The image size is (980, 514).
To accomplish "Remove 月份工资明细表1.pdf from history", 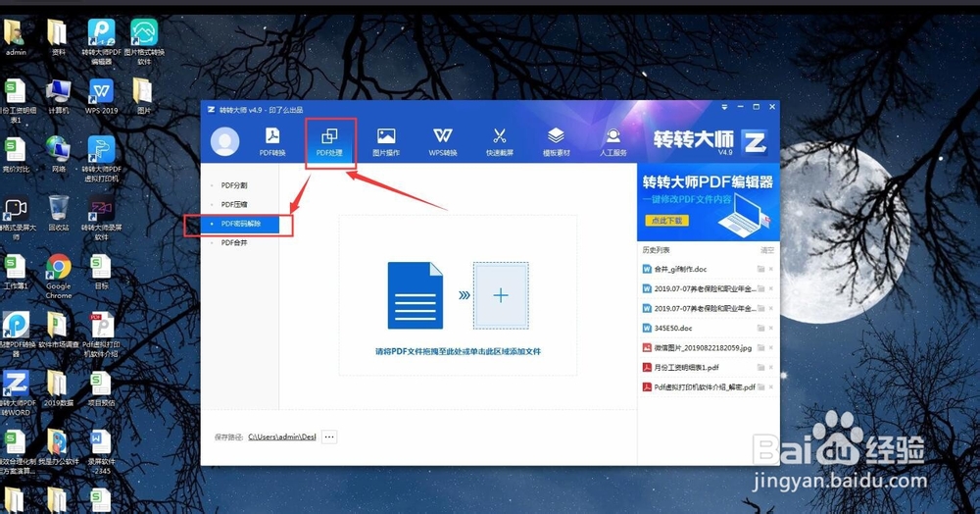I will (771, 368).
